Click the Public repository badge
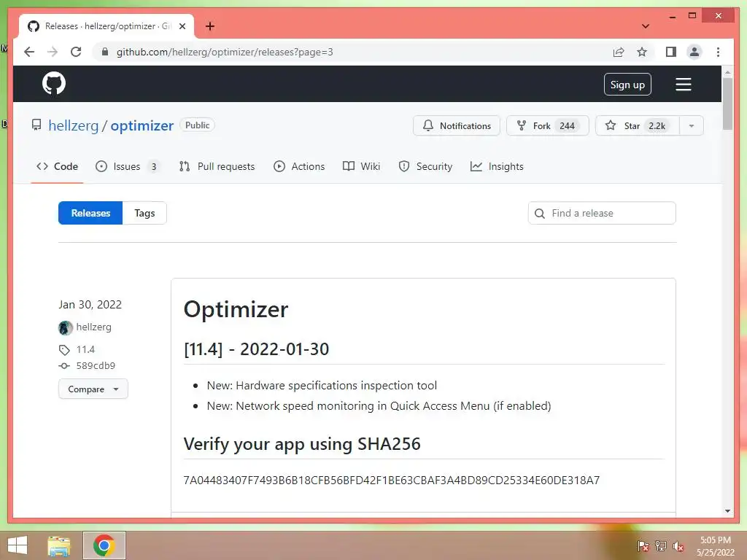The height and width of the screenshot is (560, 747). pos(197,125)
